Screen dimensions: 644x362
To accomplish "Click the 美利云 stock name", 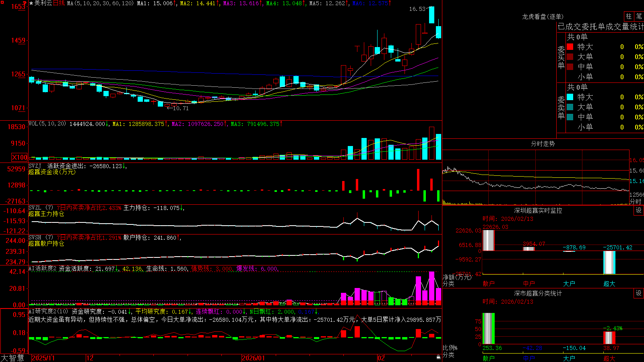I will [x=43, y=3].
